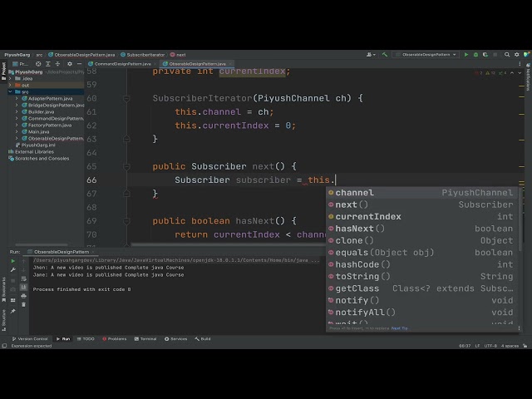This screenshot has height=399, width=532.
Task: Choose toString() from completion list
Action: click(x=421, y=277)
